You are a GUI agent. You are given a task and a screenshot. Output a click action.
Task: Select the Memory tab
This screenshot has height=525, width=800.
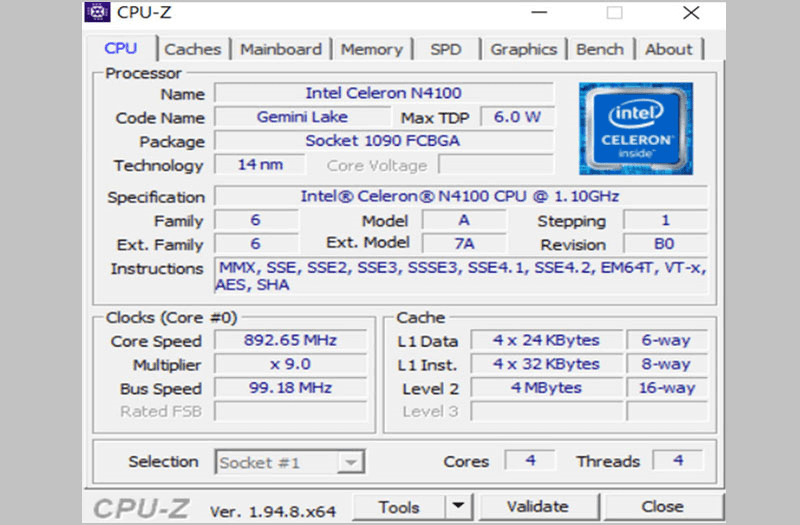coord(371,49)
